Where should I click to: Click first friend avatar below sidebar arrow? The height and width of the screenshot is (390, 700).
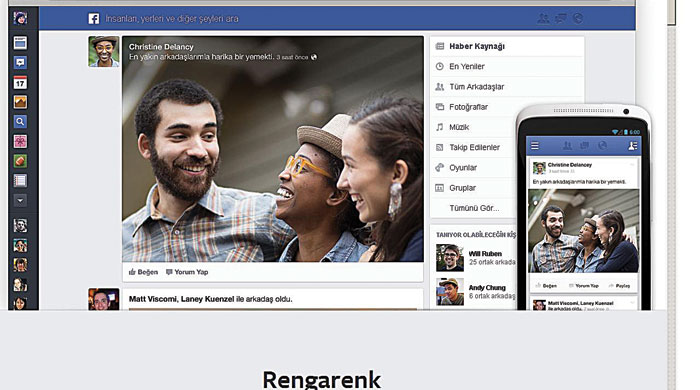click(20, 226)
